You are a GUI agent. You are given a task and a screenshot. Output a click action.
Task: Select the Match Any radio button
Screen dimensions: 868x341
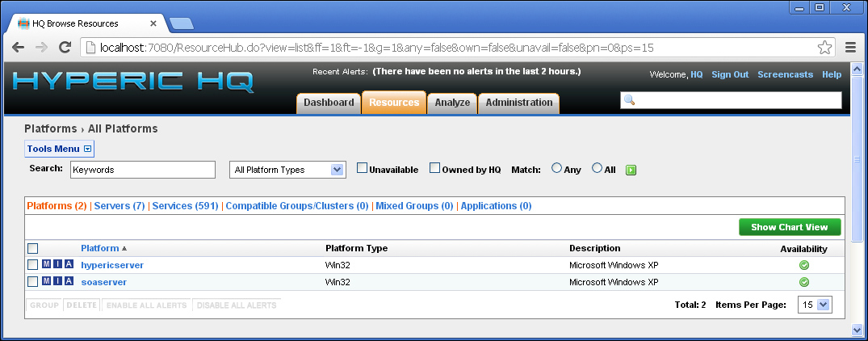(557, 168)
